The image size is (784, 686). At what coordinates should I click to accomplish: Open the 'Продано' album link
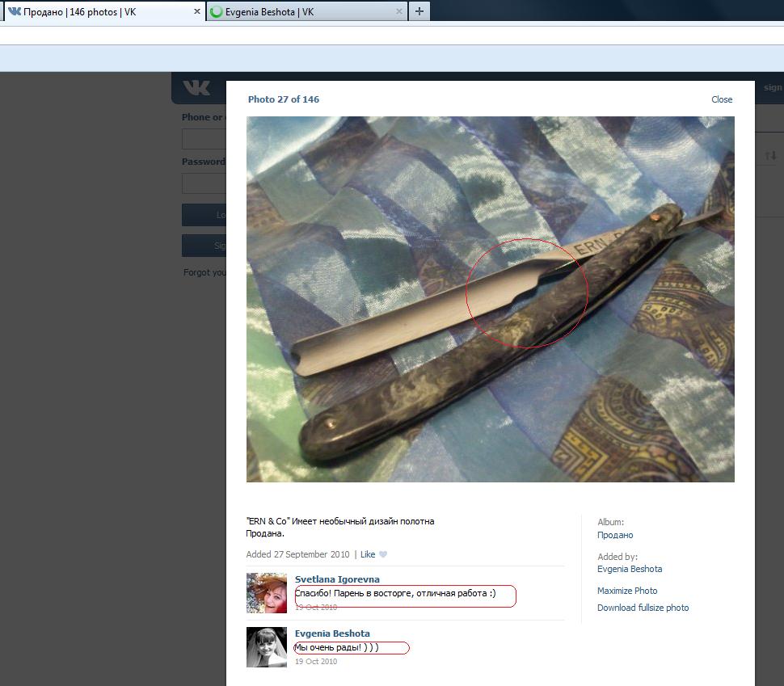615,535
